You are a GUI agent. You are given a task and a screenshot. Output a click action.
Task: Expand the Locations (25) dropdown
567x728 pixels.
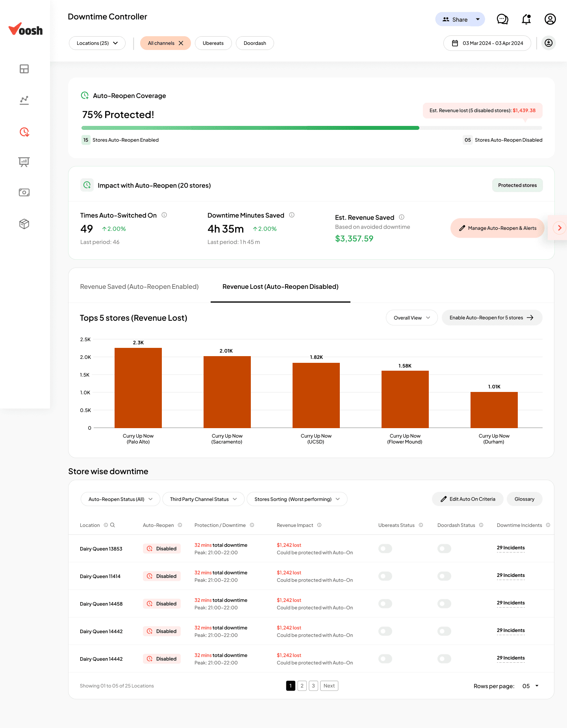97,43
